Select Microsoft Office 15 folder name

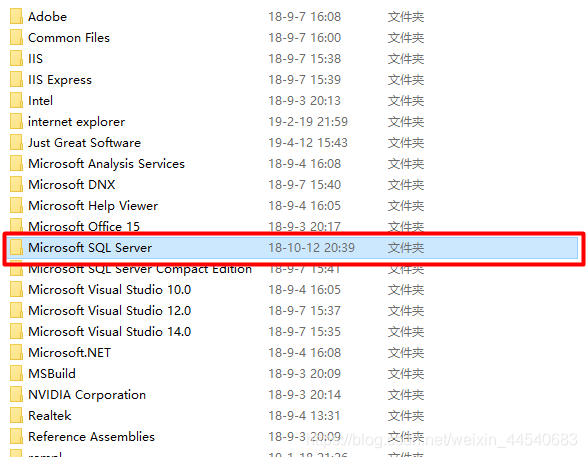(x=84, y=226)
